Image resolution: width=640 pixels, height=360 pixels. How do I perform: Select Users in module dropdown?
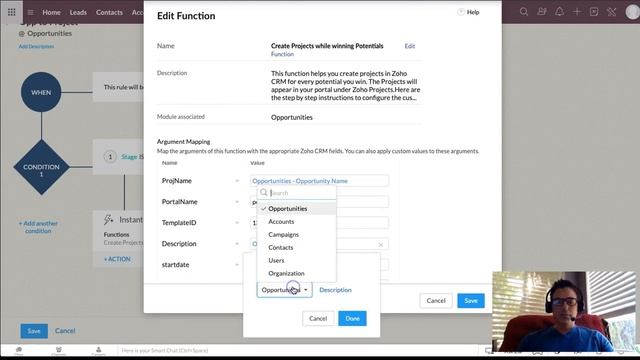point(297,260)
